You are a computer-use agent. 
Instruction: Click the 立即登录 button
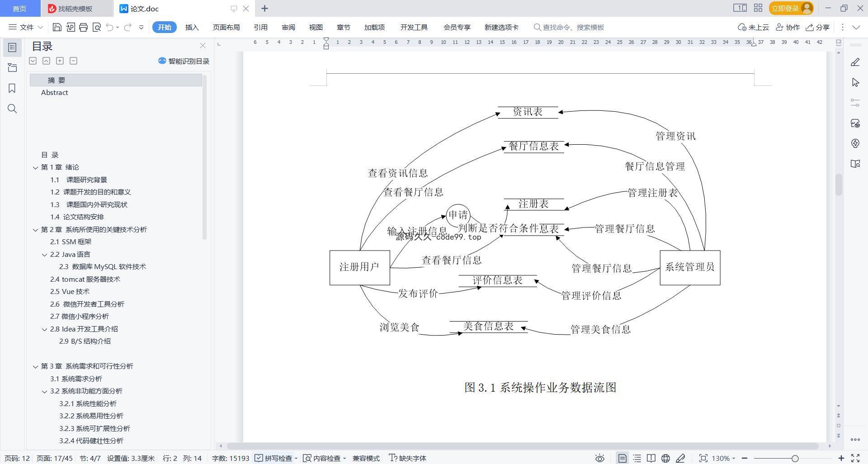coord(791,8)
